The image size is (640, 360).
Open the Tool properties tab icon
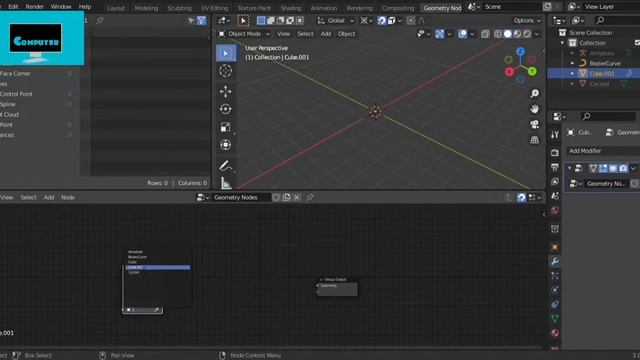click(555, 135)
